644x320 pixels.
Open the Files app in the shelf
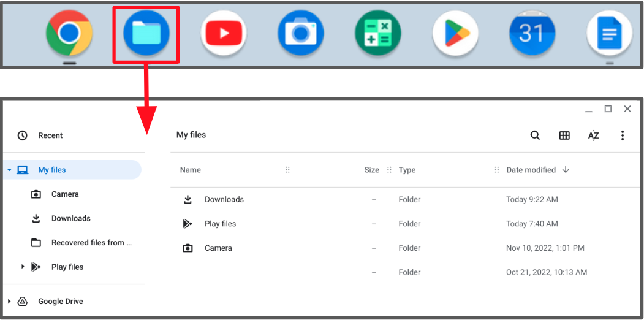pos(146,34)
